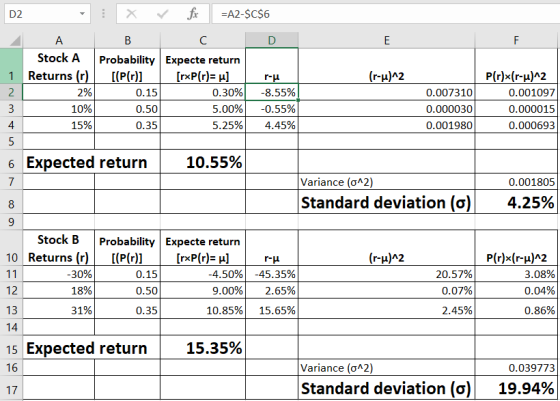The height and width of the screenshot is (401, 560).
Task: Select cell showing 2.45%
Action: (386, 309)
